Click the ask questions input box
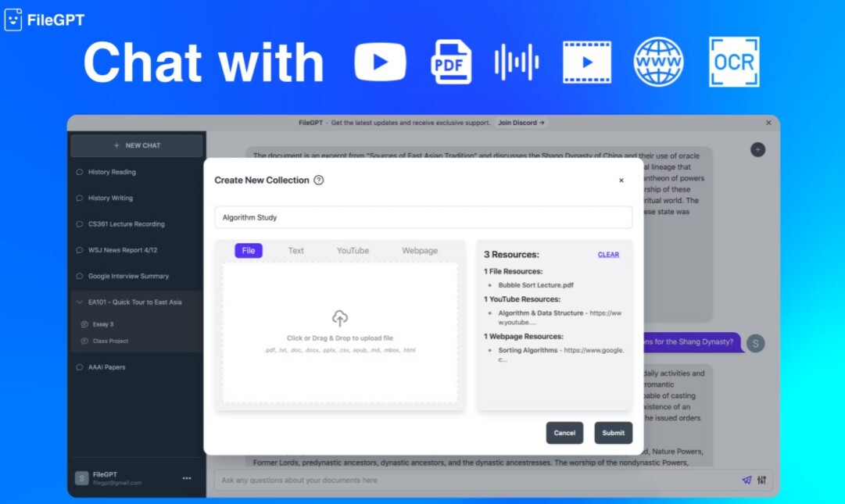 point(477,481)
